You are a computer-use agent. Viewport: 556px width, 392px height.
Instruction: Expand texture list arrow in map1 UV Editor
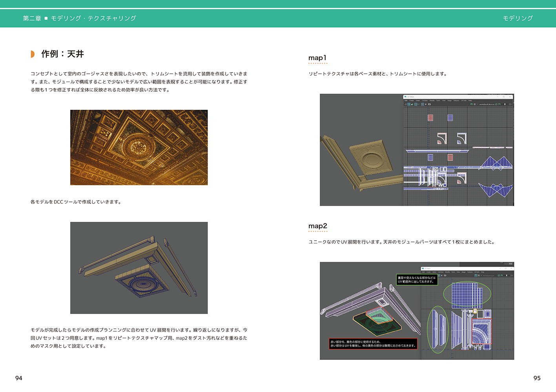477,104
